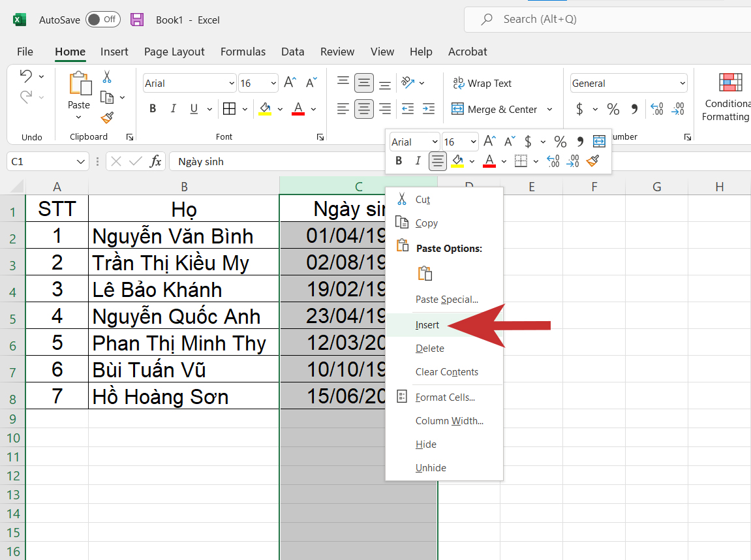Toggle Italic formatting on the ribbon

[173, 109]
